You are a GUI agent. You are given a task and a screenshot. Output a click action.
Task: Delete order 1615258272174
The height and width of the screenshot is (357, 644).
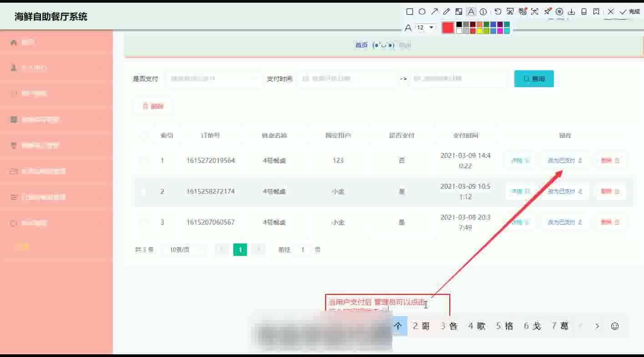point(610,192)
